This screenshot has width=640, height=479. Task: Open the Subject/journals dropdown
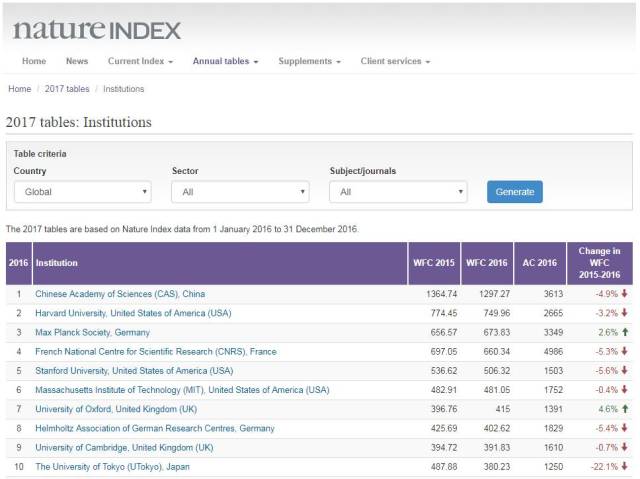tap(398, 191)
